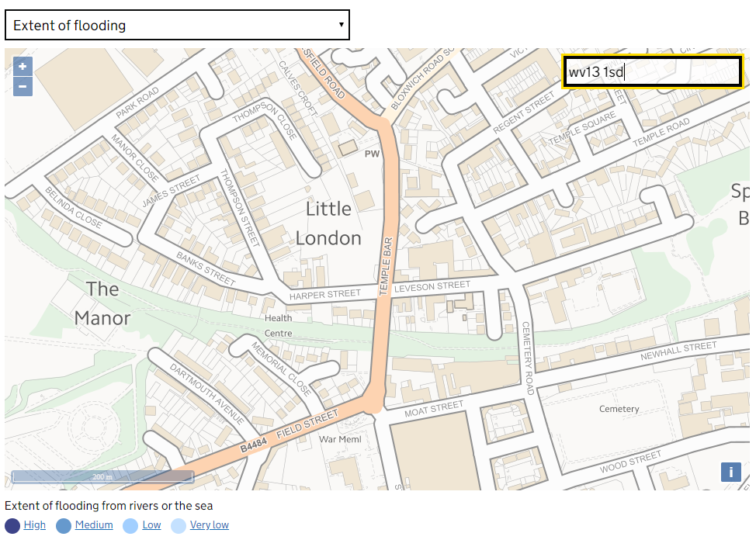Open the Medium risk legend link
Viewport: 756px width, 540px height.
[94, 525]
